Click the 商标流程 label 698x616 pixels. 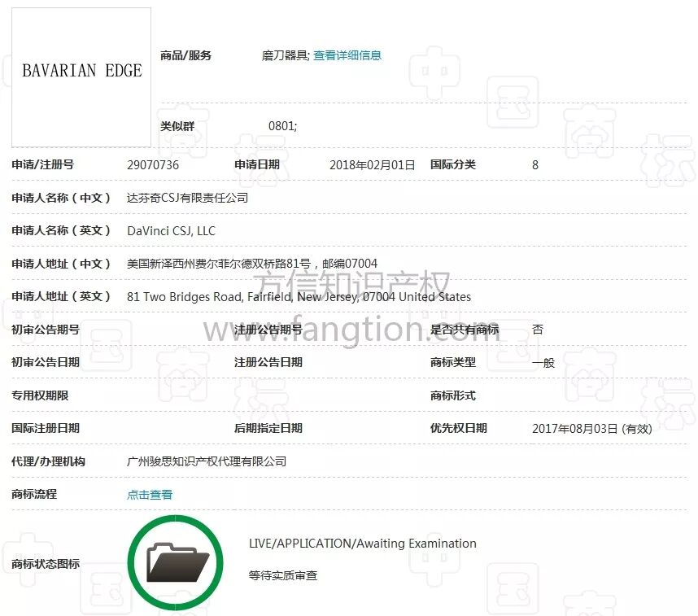coord(34,494)
